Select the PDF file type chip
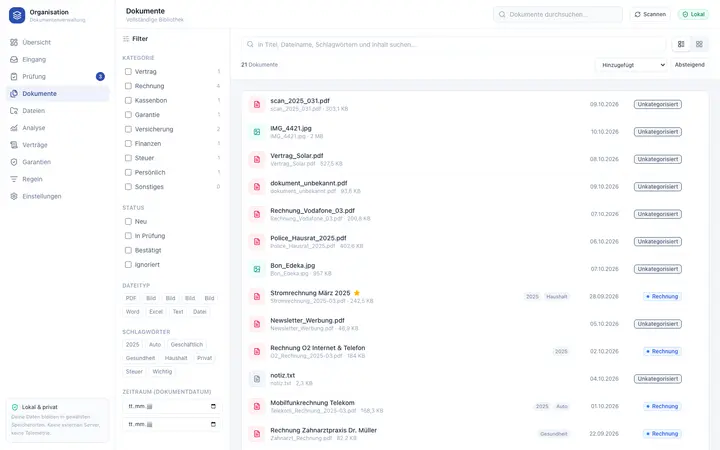 pyautogui.click(x=131, y=298)
